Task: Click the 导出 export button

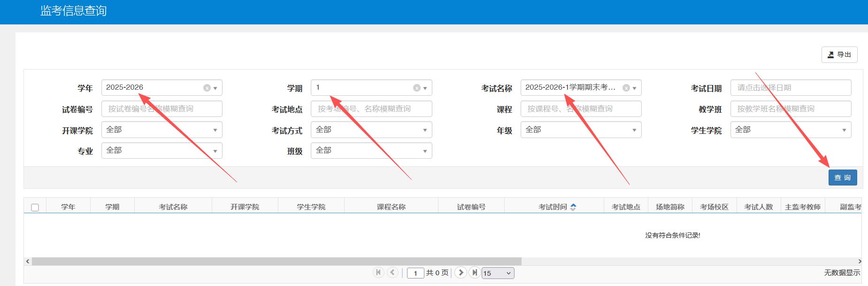Action: coord(839,54)
